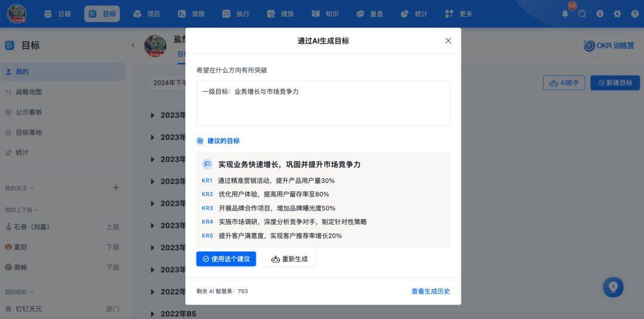Select the 目标 tab in top navigation
This screenshot has height=319, width=644.
click(x=103, y=14)
